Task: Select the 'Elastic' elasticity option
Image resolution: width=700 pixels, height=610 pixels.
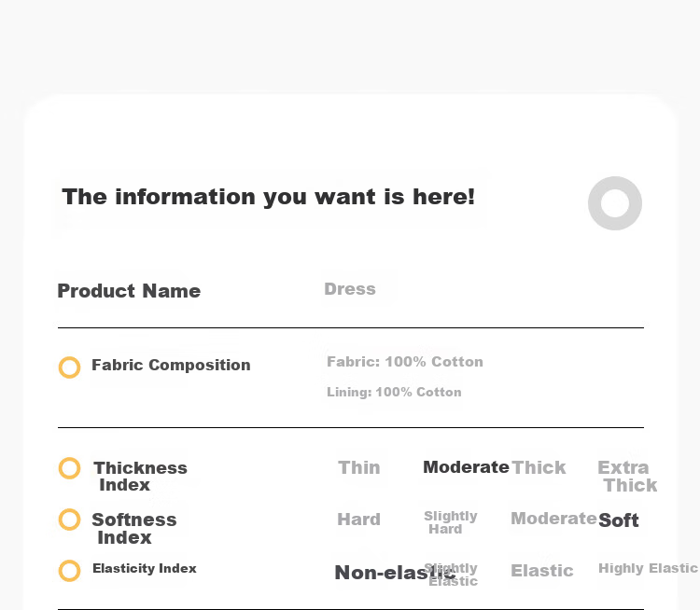Action: pyautogui.click(x=542, y=571)
